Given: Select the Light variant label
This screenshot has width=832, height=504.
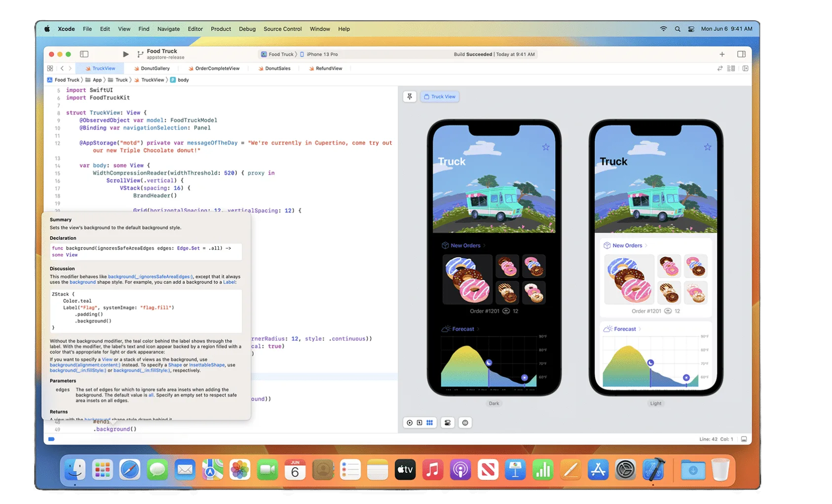Looking at the screenshot, I should pos(655,403).
